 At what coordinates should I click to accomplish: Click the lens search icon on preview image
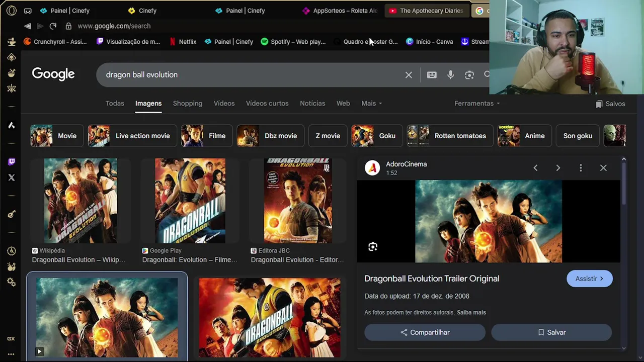373,247
